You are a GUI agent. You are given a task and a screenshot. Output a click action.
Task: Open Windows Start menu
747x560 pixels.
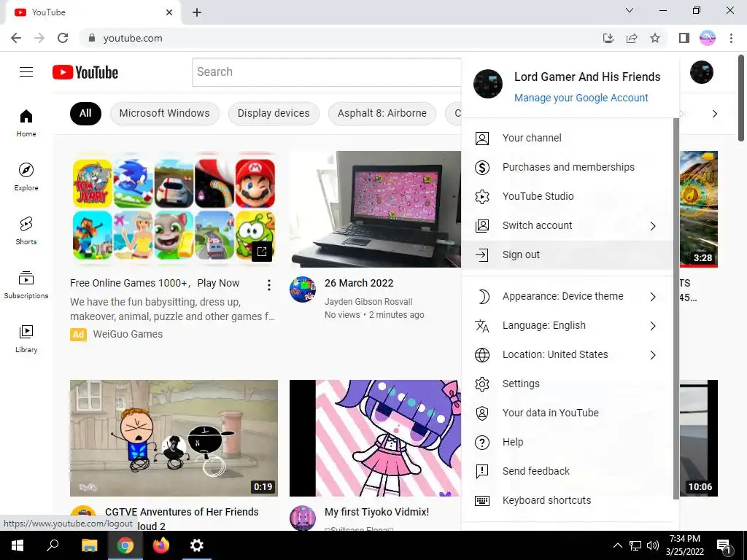pyautogui.click(x=18, y=545)
